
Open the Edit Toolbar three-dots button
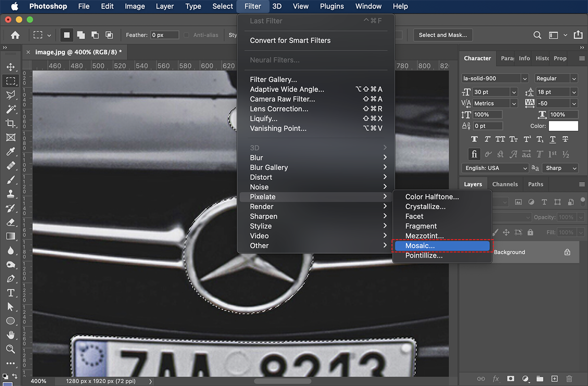tap(10, 363)
